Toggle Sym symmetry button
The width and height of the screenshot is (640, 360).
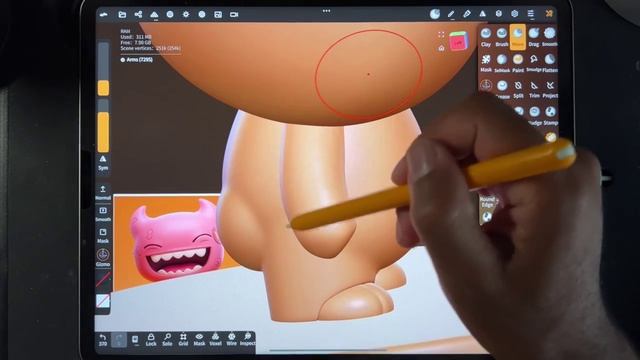click(103, 162)
